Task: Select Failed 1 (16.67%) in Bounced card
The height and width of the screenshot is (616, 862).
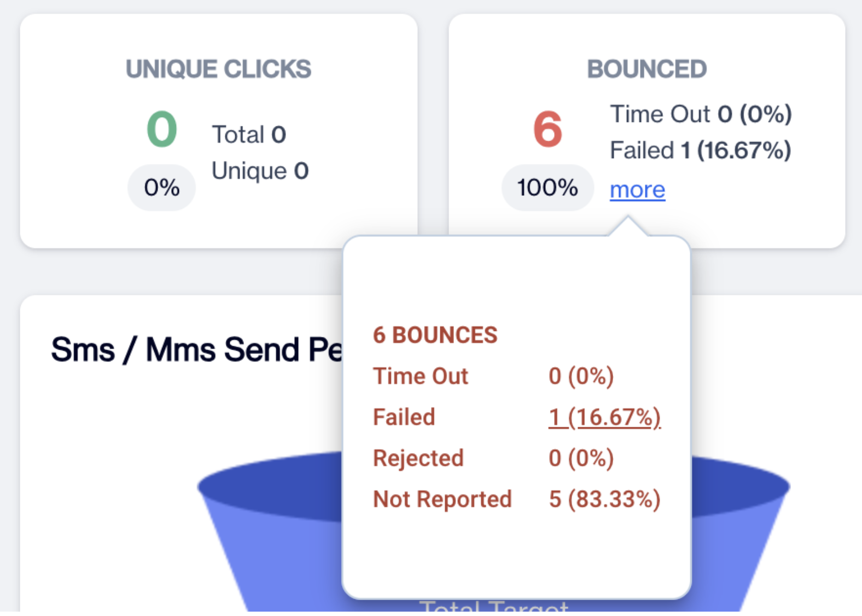Action: coord(701,150)
